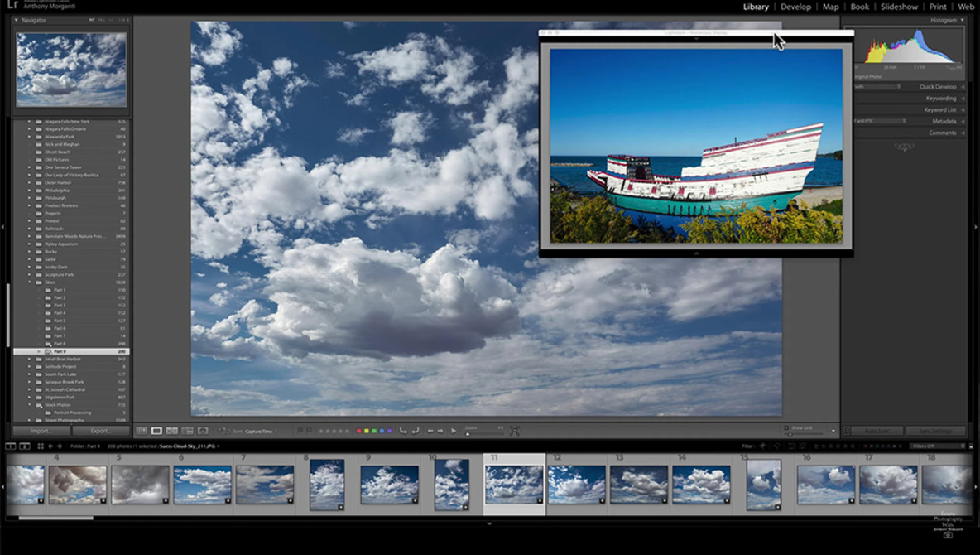Collapse the Navigator panel
980x555 pixels.
[x=16, y=20]
